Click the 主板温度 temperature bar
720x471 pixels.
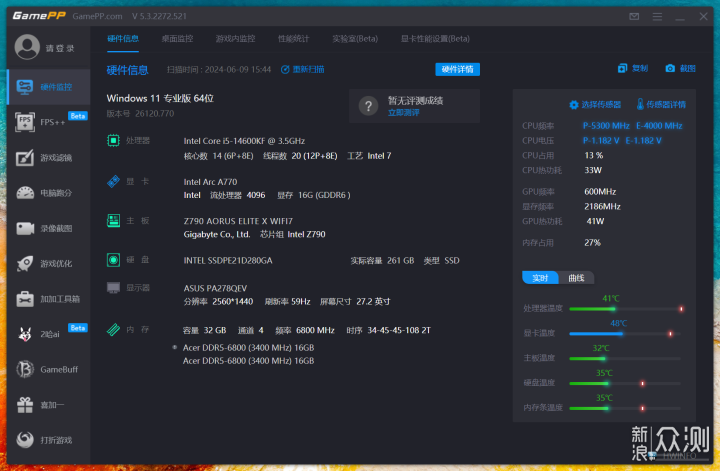tap(624, 359)
